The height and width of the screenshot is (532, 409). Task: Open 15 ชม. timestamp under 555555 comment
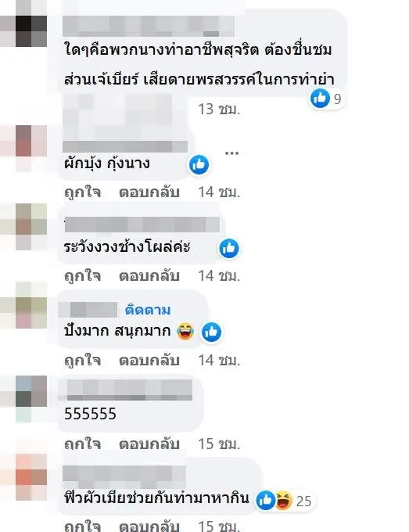[x=219, y=444]
